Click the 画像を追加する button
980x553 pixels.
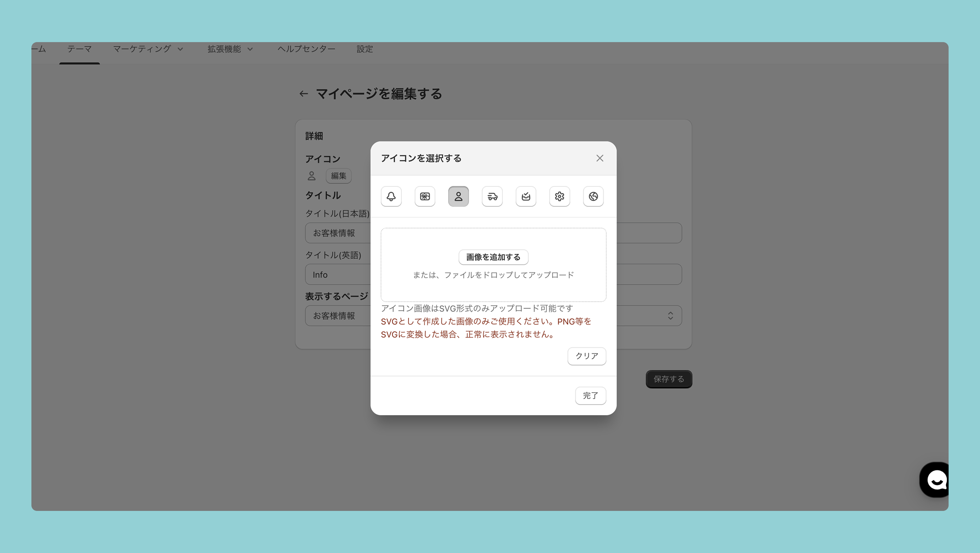493,257
